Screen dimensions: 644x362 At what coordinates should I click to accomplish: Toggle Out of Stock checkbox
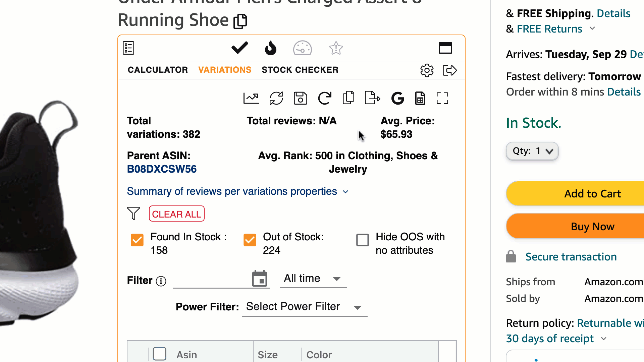pos(250,240)
